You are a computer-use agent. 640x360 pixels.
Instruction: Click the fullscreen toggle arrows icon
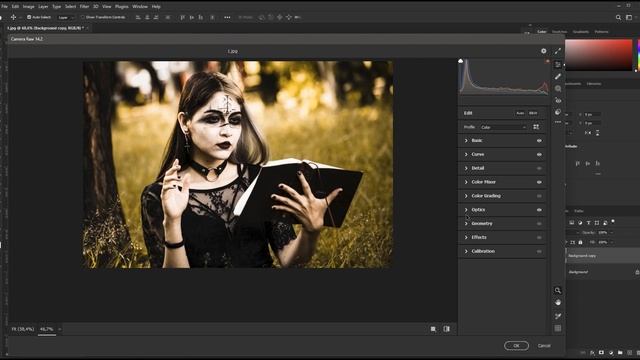point(558,51)
